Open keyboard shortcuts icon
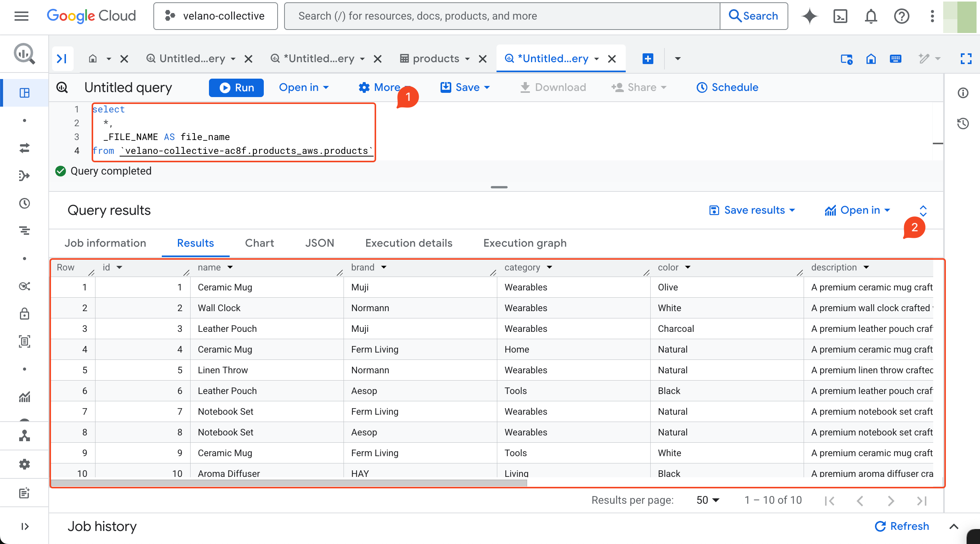 (896, 59)
